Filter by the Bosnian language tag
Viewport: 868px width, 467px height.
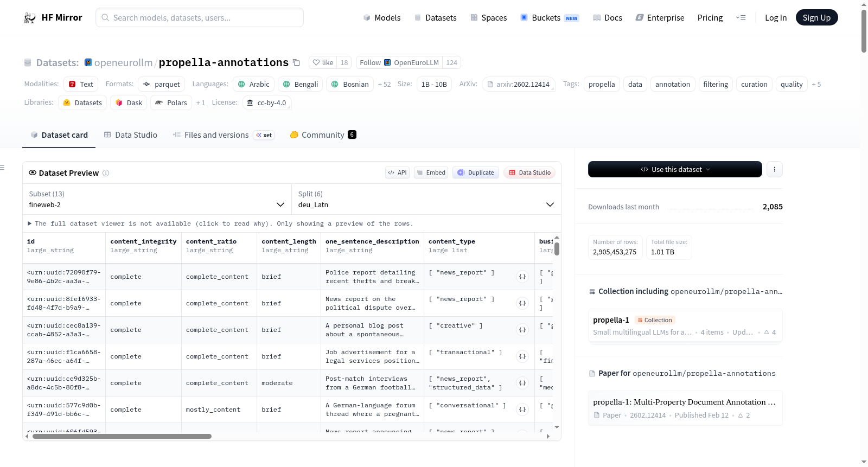tap(350, 84)
